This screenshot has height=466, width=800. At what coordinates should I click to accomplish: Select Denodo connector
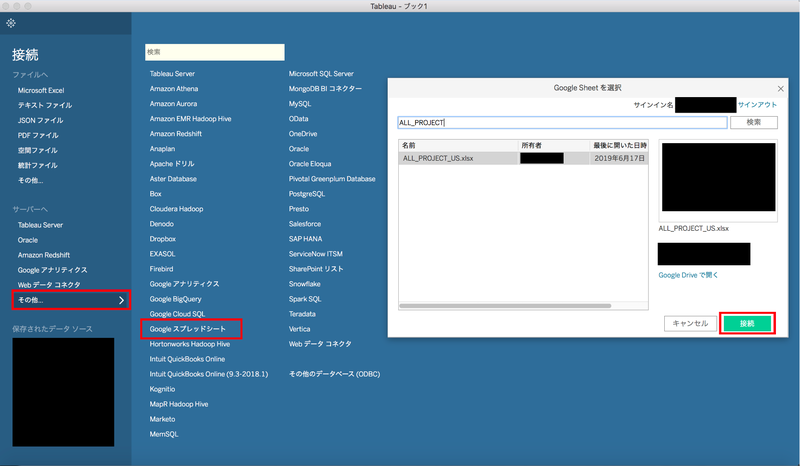pyautogui.click(x=162, y=224)
